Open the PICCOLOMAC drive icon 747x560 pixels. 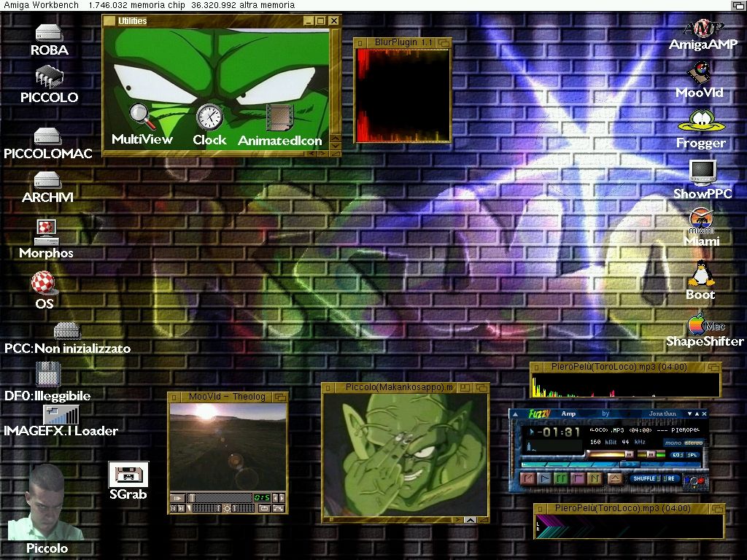pos(47,144)
